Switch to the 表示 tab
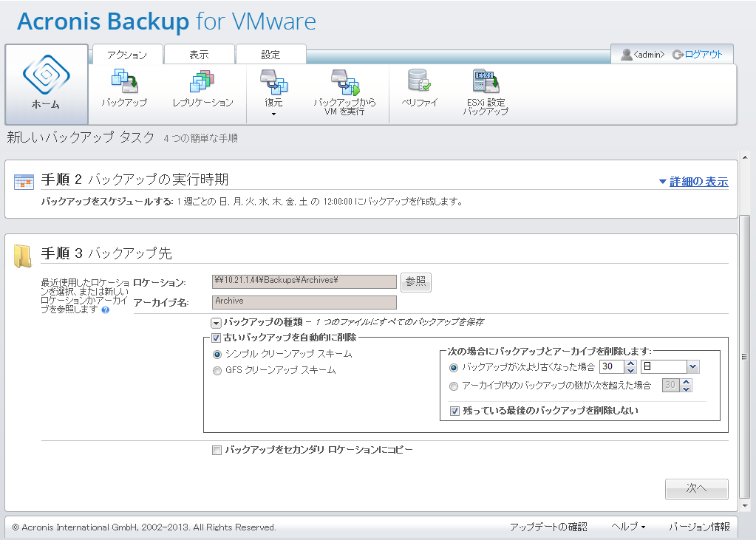 [199, 55]
